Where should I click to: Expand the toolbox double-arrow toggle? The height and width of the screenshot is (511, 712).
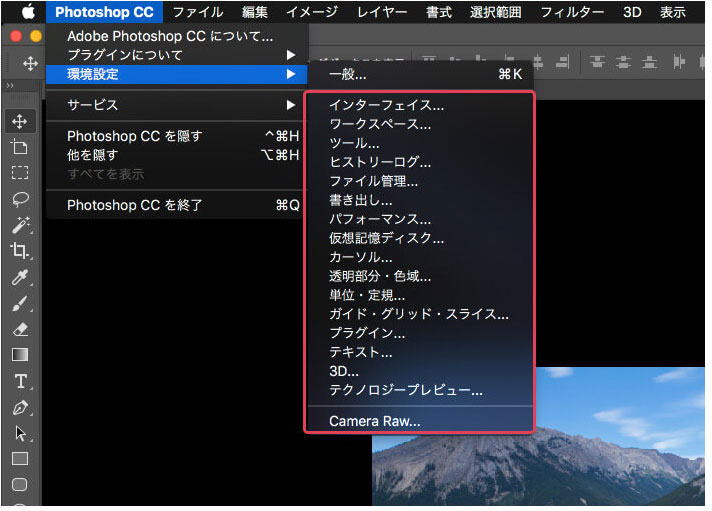coord(10,85)
